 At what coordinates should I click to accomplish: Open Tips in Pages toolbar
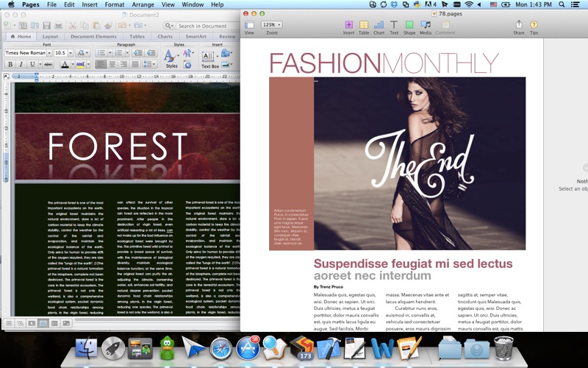[534, 25]
